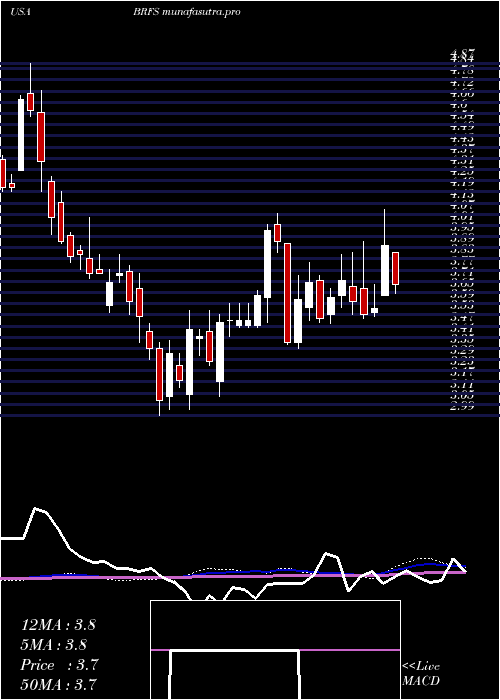Click the Price : 3.7 value
The height and width of the screenshot is (700, 500).
pyautogui.click(x=59, y=665)
